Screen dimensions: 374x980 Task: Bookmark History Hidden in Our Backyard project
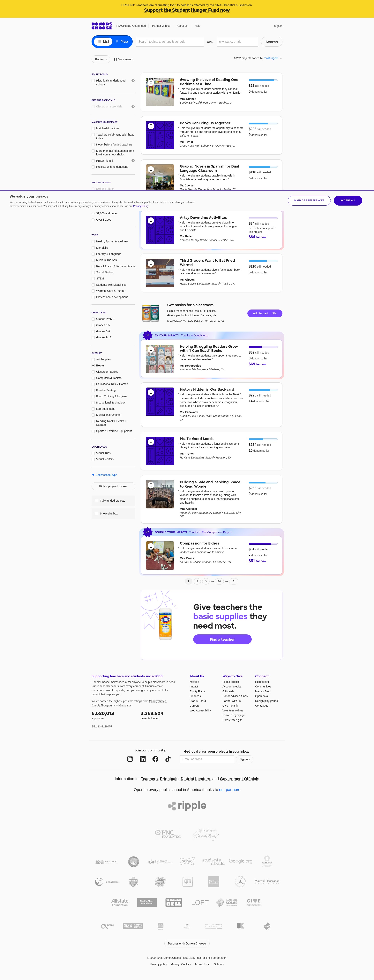[151, 392]
